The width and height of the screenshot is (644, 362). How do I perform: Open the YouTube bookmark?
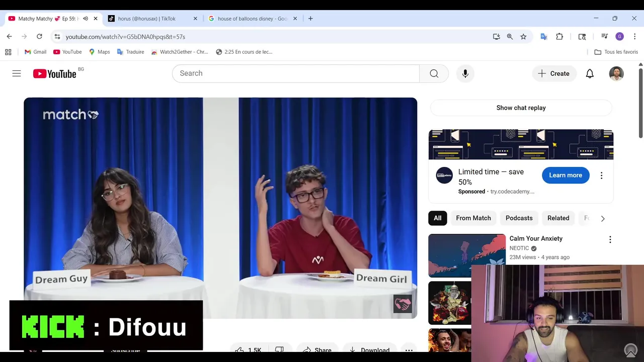[67, 52]
